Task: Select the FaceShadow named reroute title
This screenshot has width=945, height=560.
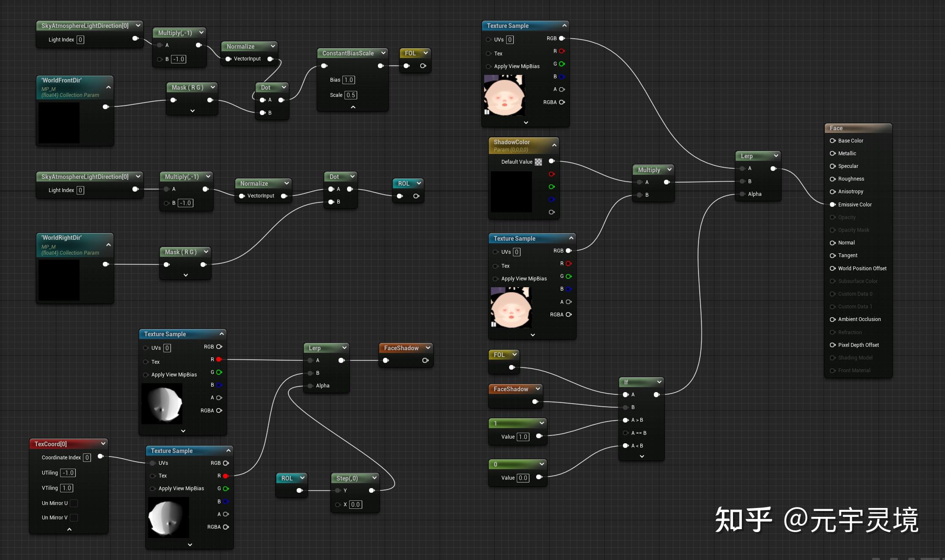Action: (401, 348)
